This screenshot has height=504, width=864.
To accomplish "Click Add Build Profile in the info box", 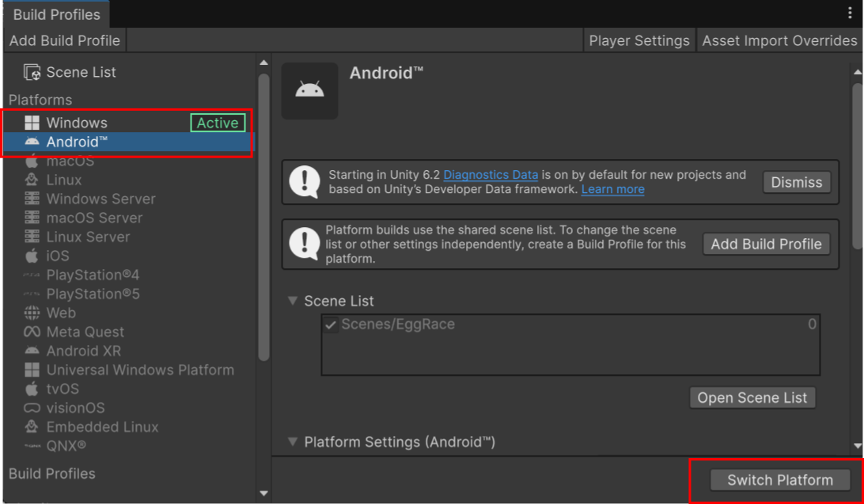I will 766,244.
